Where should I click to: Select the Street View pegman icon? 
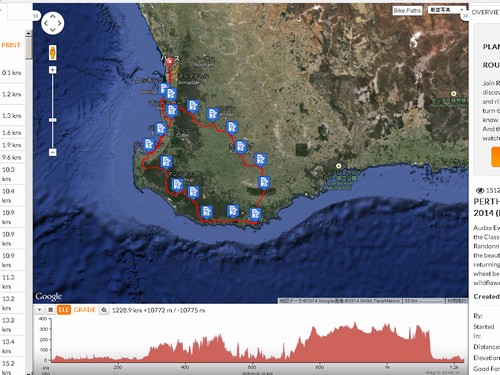53,53
